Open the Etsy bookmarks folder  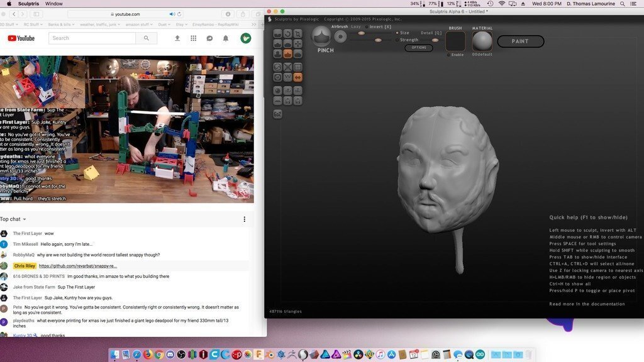(x=182, y=25)
